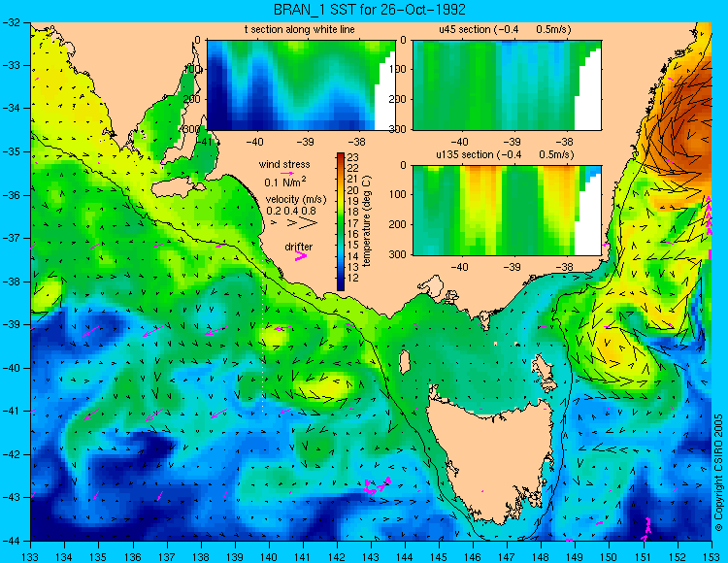Select the 'temperature (deg C)' color bar label
728x563 pixels.
[x=367, y=221]
